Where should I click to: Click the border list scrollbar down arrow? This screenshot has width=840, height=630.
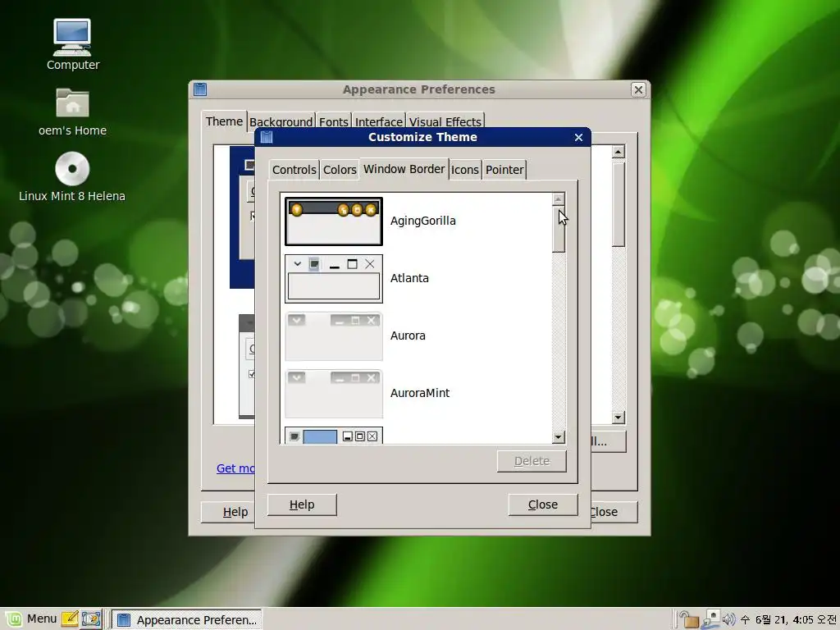tap(558, 437)
